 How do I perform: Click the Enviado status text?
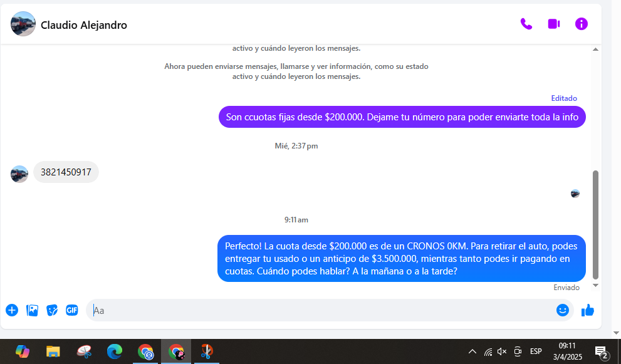coord(566,288)
